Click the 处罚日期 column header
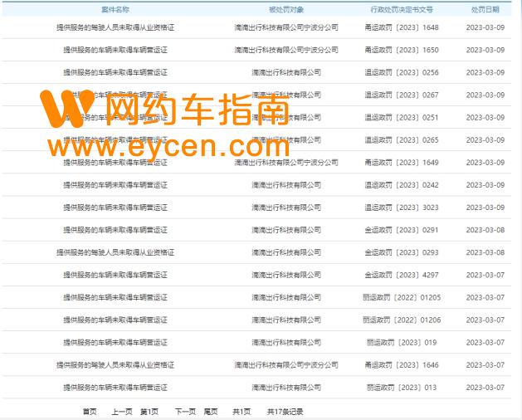Screen dimensions: 522x420 click(485, 10)
